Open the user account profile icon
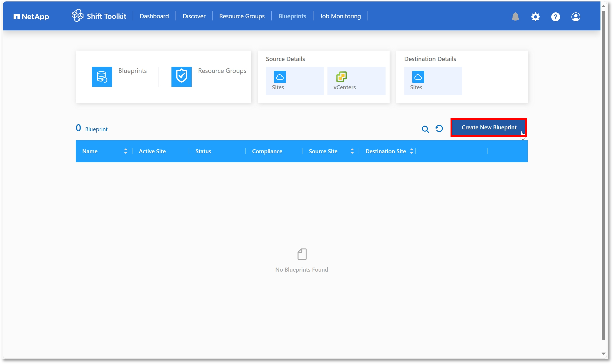 coord(575,17)
